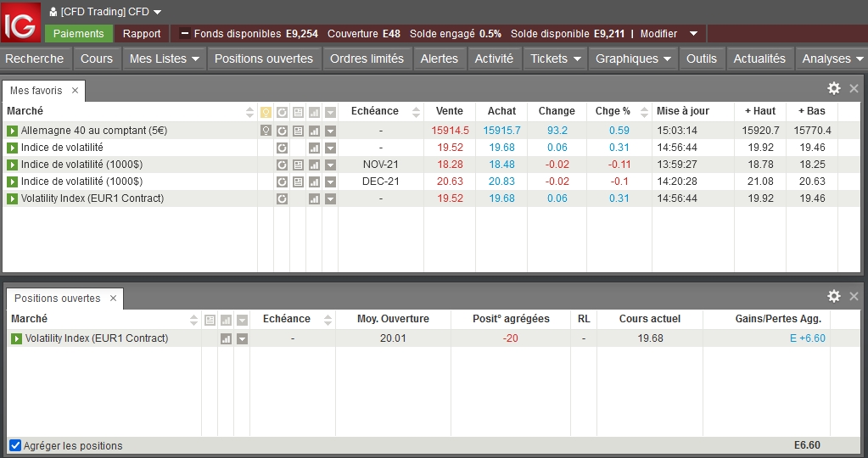Click the refresh icon for Volatility Index (EUR1 Contract) in Mes favoris
The image size is (868, 458).
pyautogui.click(x=282, y=198)
